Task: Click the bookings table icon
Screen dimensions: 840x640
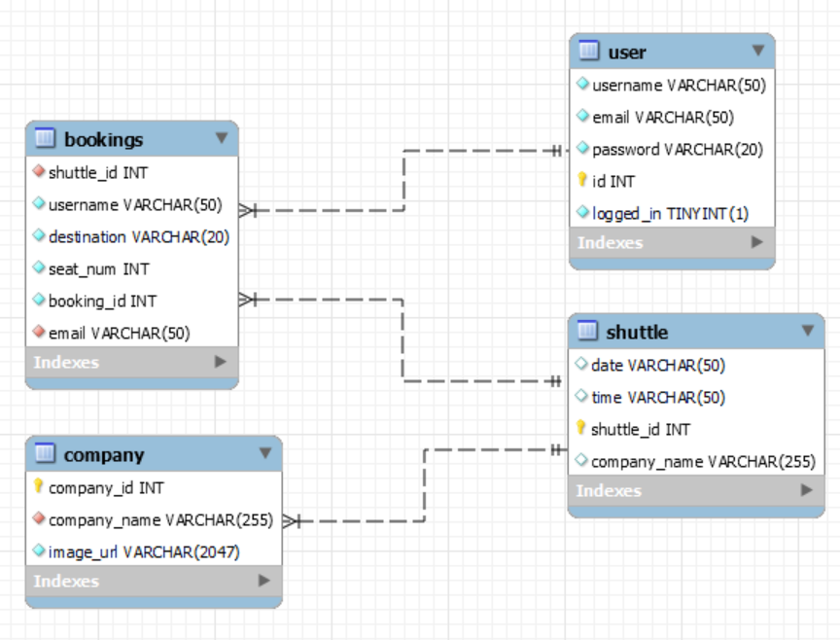Action: 45,138
